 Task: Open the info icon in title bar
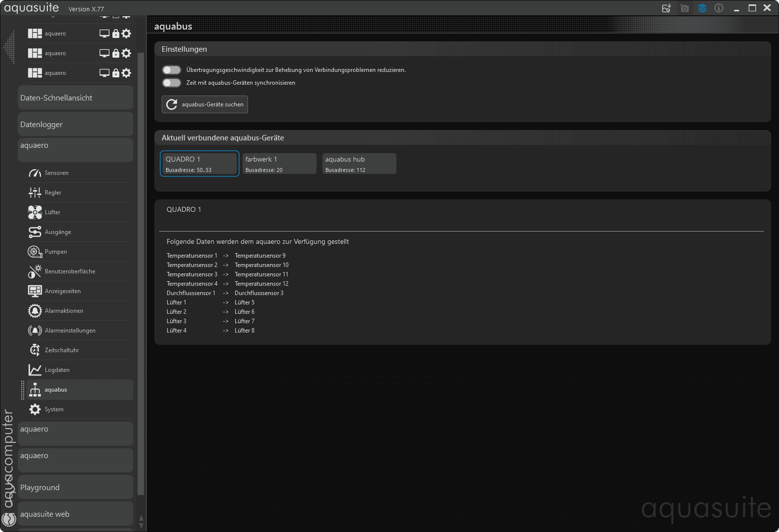point(719,8)
